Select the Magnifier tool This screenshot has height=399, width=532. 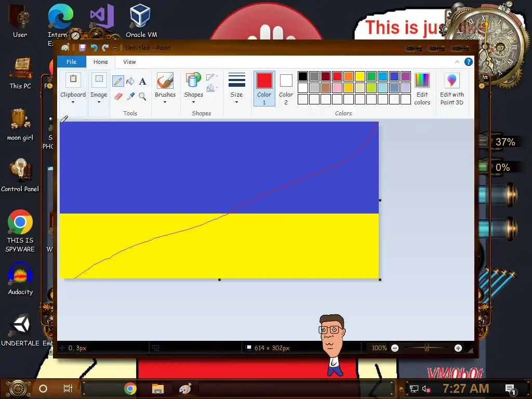(142, 96)
